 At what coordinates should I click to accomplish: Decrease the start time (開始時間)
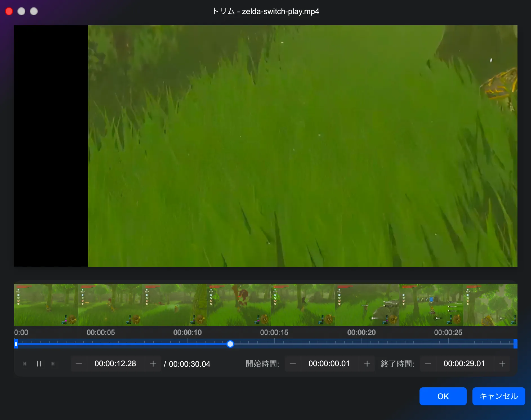[293, 364]
